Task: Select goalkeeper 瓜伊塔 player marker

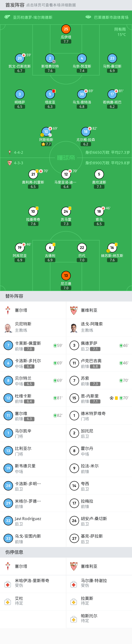Action: pyautogui.click(x=66, y=29)
